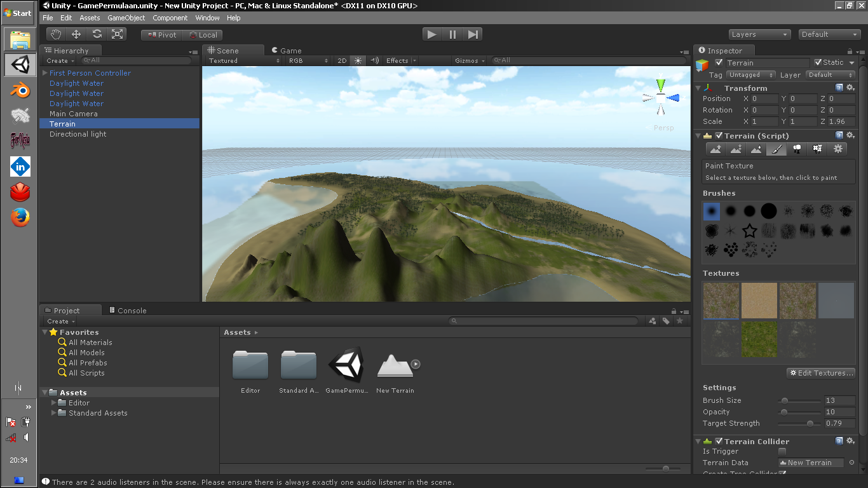Click the Play button

click(x=432, y=34)
